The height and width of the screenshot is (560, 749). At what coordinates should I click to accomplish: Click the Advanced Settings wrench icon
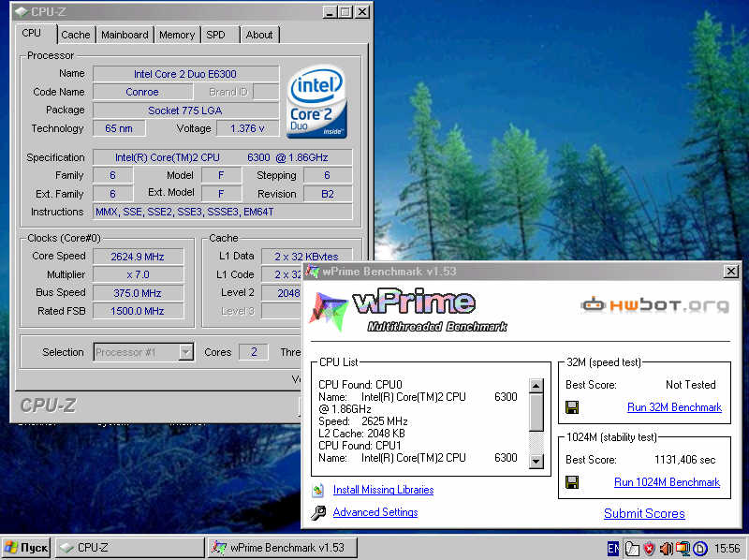click(x=318, y=512)
